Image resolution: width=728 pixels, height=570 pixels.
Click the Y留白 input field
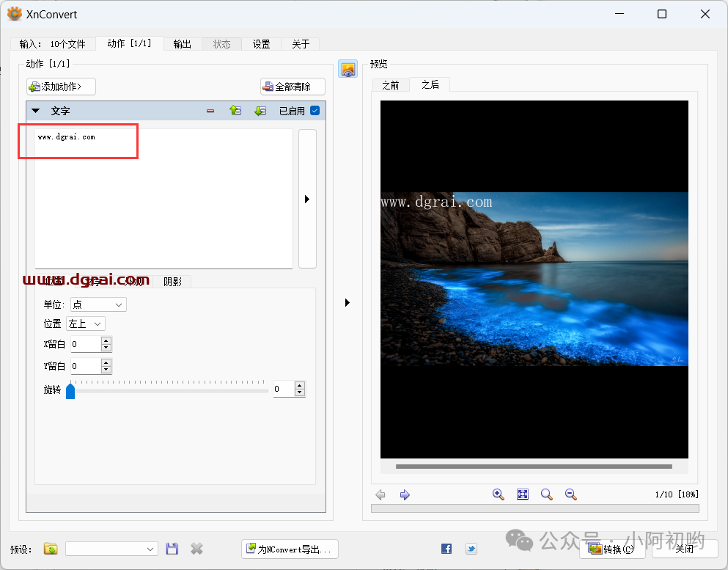(x=86, y=366)
